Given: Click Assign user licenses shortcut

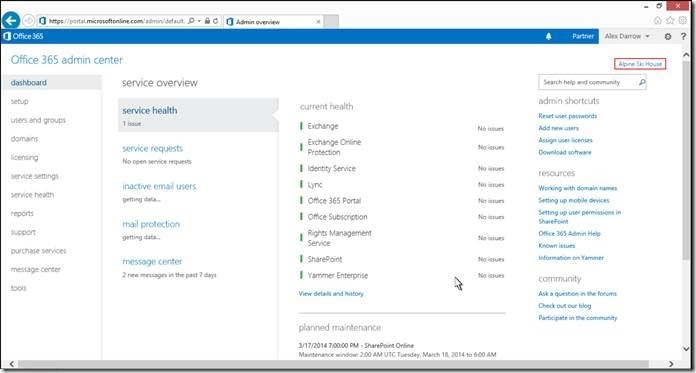Looking at the screenshot, I should pyautogui.click(x=566, y=140).
